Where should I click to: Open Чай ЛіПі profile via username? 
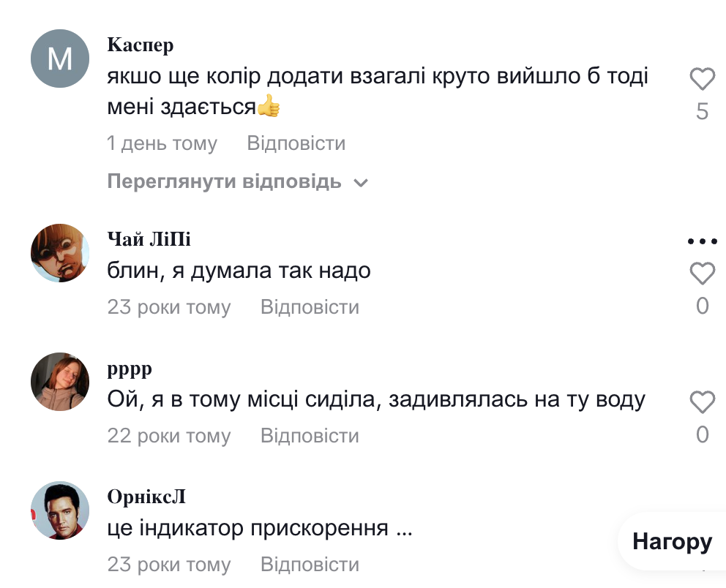149,239
